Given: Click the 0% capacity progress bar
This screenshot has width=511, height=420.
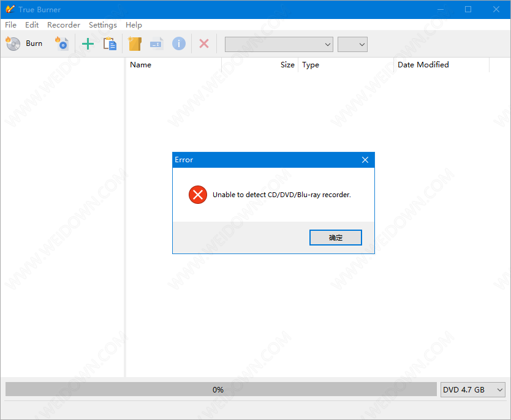Looking at the screenshot, I should click(x=221, y=389).
